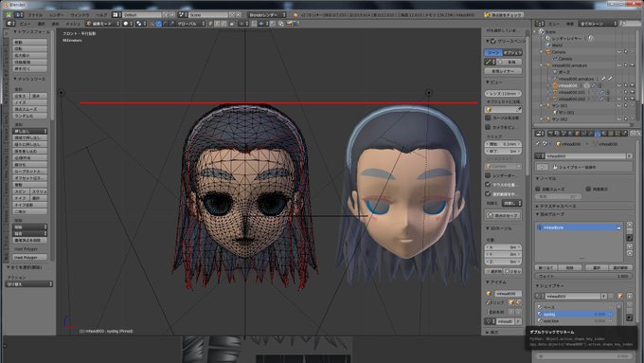Click 割り当て vertex group button
Image resolution: width=644 pixels, height=363 pixels.
pyautogui.click(x=546, y=267)
